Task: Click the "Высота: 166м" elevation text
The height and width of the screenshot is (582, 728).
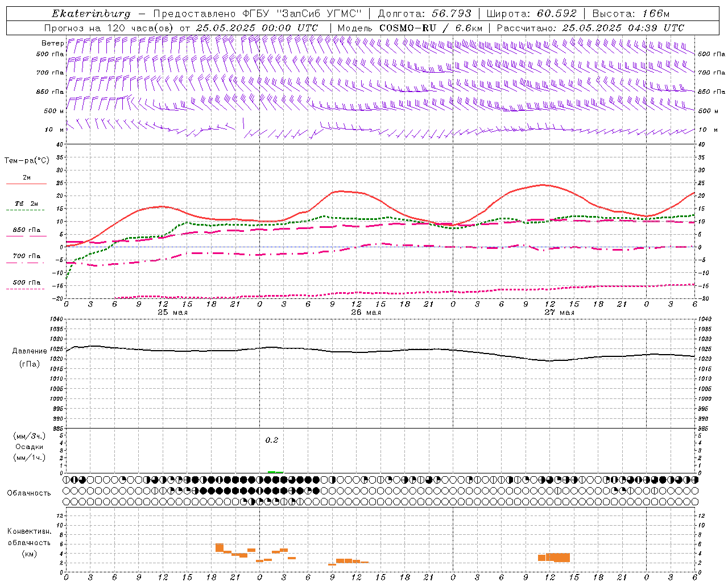Action: click(631, 14)
